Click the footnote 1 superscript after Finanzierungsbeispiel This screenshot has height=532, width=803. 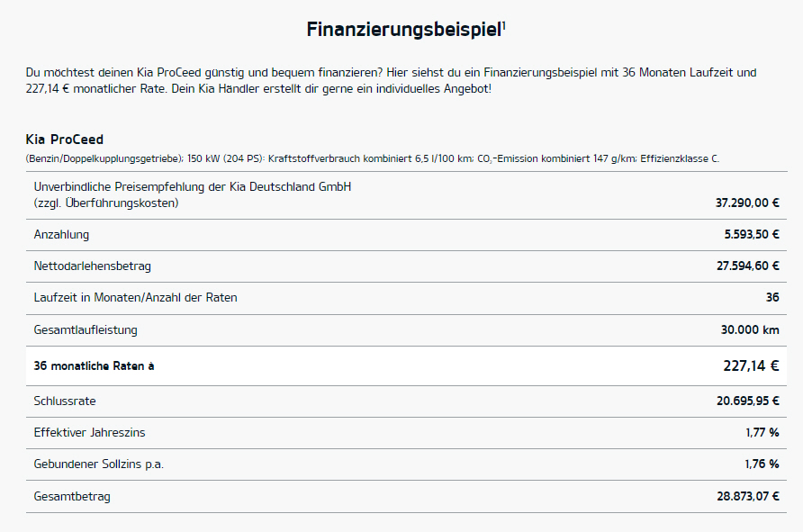pos(504,24)
